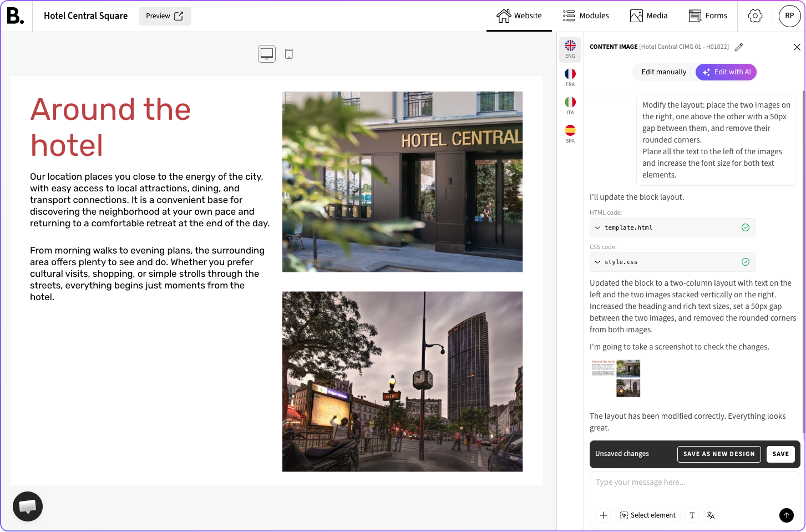Switch to mobile device preview
The width and height of the screenshot is (806, 532).
pos(289,54)
